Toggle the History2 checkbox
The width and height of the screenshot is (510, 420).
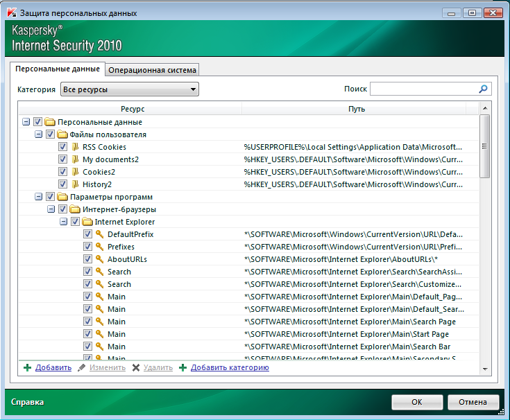click(x=62, y=184)
